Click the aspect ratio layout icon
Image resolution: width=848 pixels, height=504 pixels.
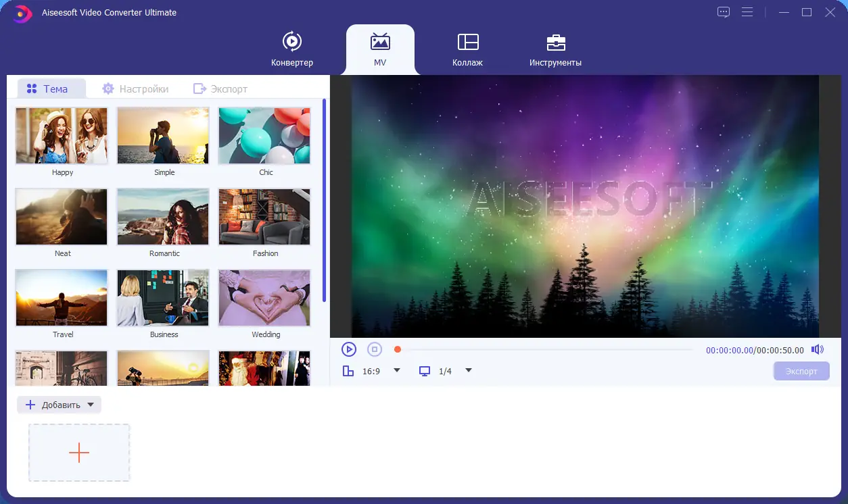pos(348,371)
